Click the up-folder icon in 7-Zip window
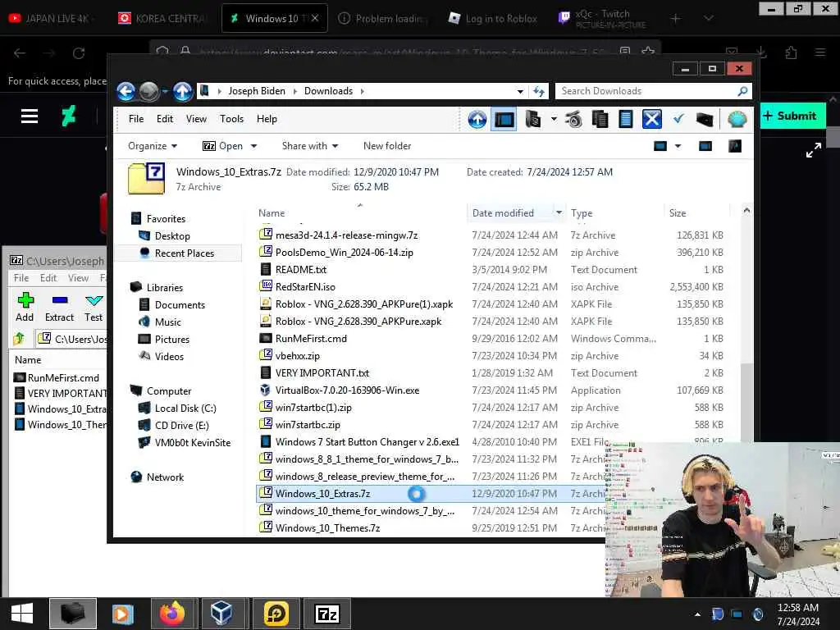The height and width of the screenshot is (630, 840). pyautogui.click(x=20, y=339)
